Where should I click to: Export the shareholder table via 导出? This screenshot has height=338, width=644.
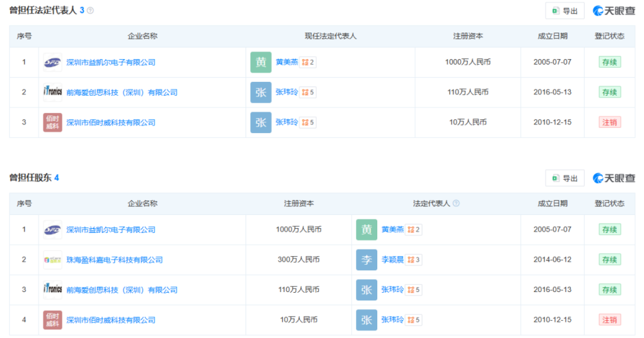point(565,178)
